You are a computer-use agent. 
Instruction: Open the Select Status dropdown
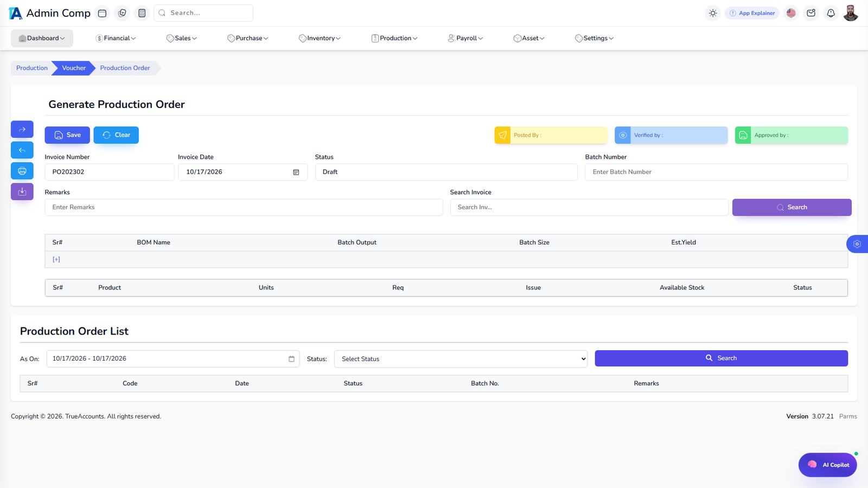461,359
